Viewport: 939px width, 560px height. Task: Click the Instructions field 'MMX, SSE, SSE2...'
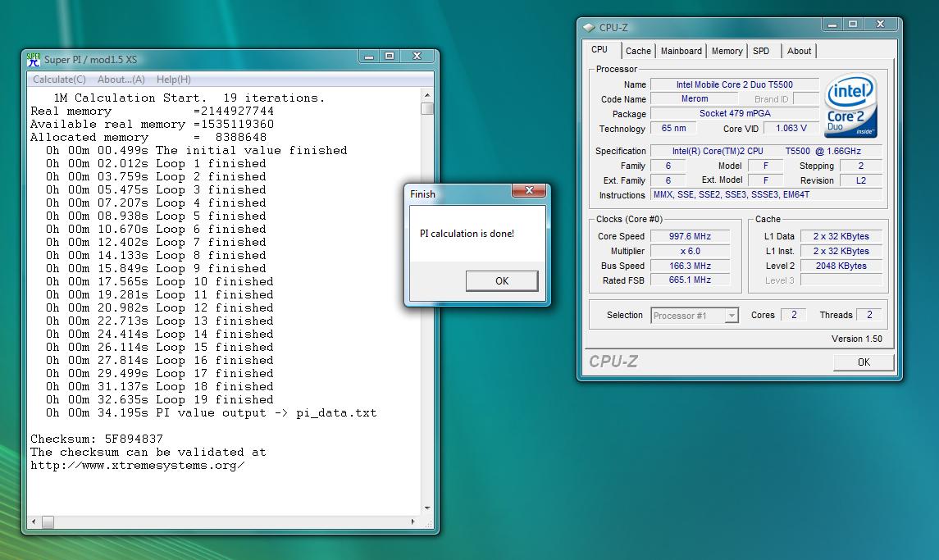tap(767, 194)
